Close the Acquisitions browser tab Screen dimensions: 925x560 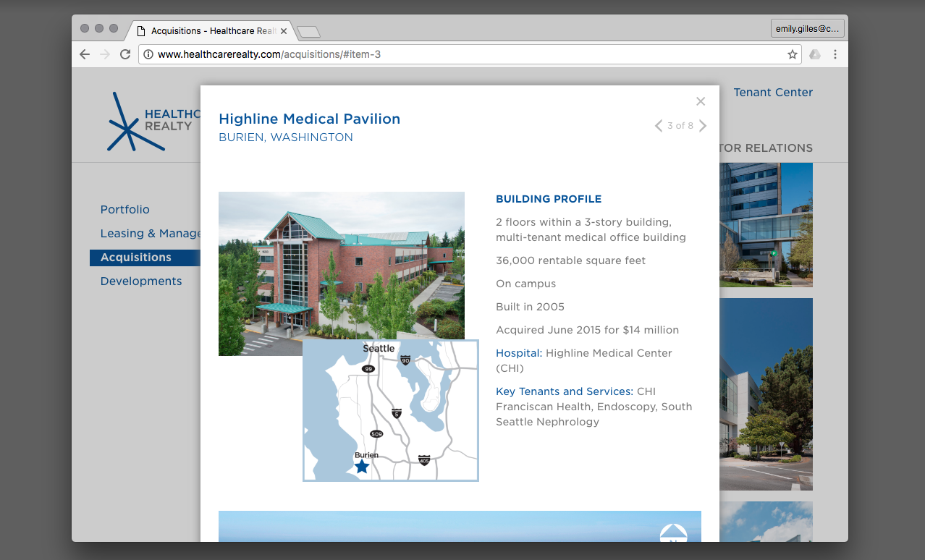tap(284, 31)
